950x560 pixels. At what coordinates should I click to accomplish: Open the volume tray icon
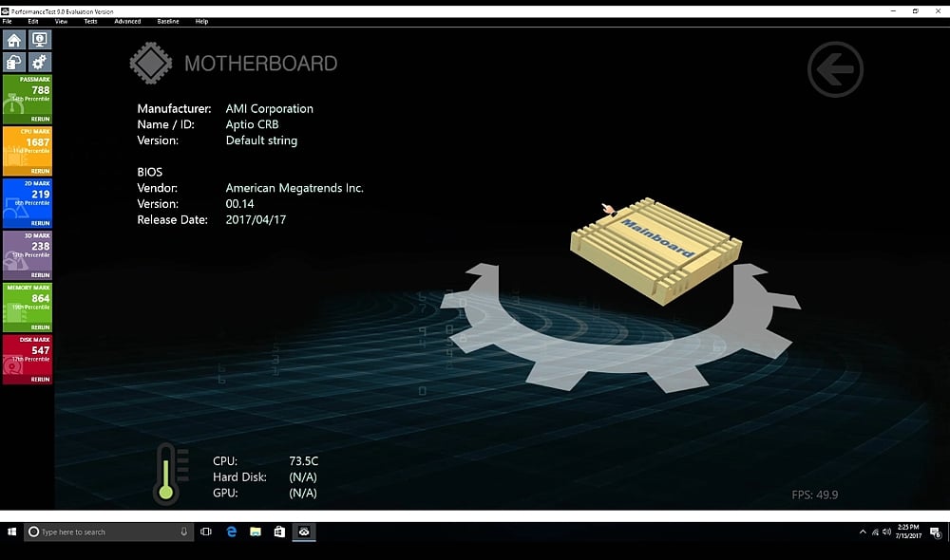886,532
